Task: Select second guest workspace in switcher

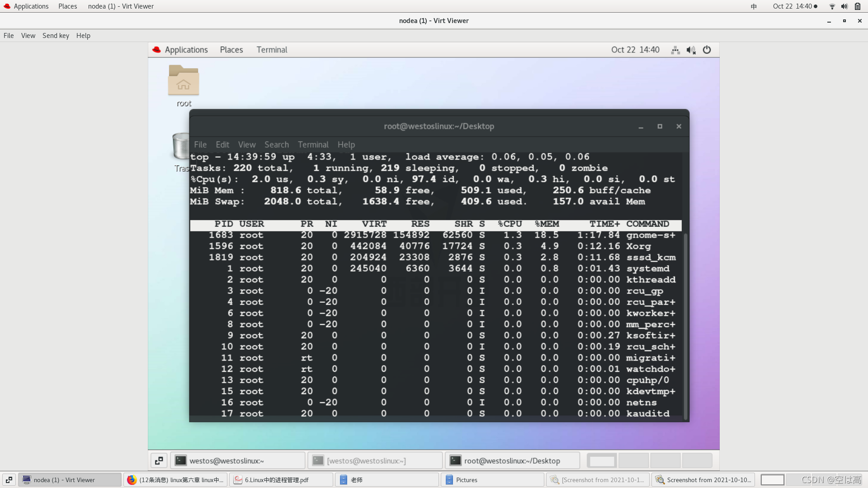Action: [634, 460]
